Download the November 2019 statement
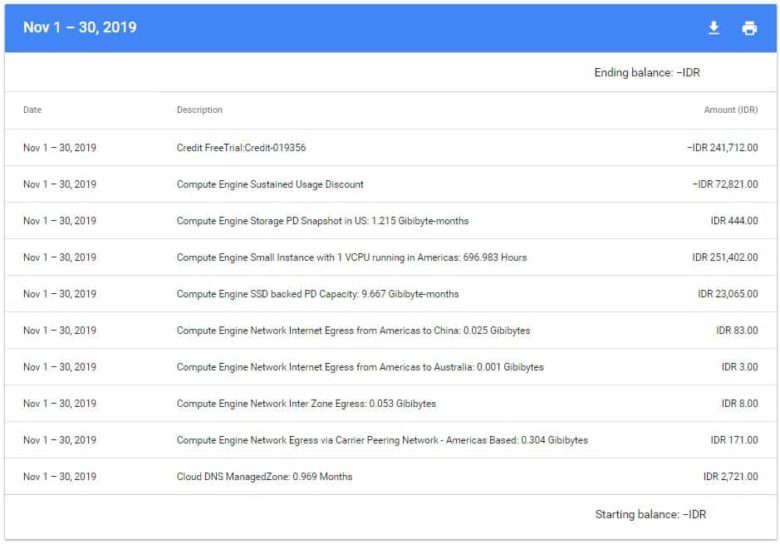The image size is (780, 544). coord(714,28)
